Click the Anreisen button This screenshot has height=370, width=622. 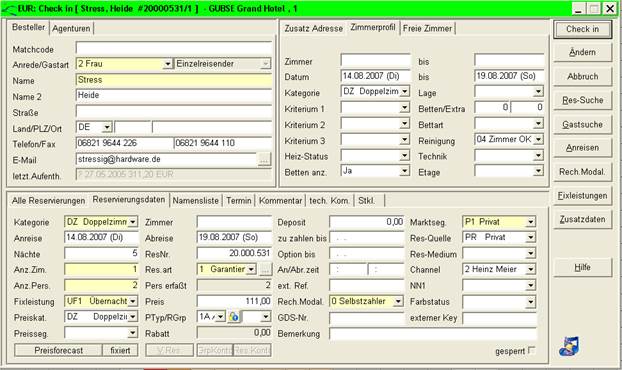tap(582, 148)
